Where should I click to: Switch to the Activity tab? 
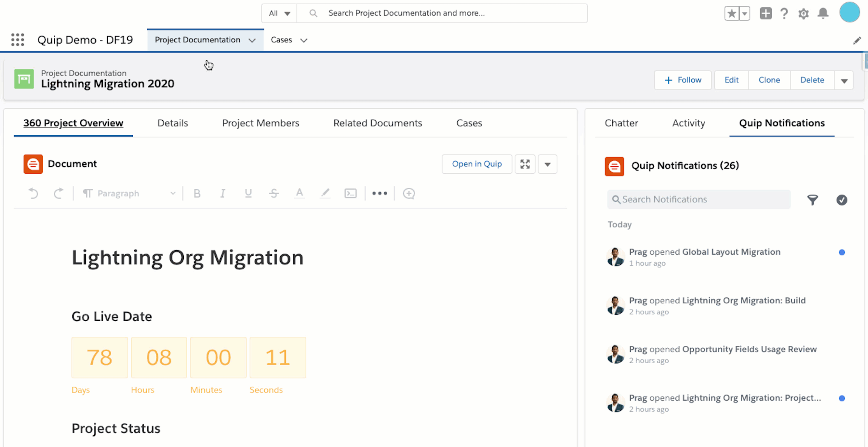pos(689,123)
